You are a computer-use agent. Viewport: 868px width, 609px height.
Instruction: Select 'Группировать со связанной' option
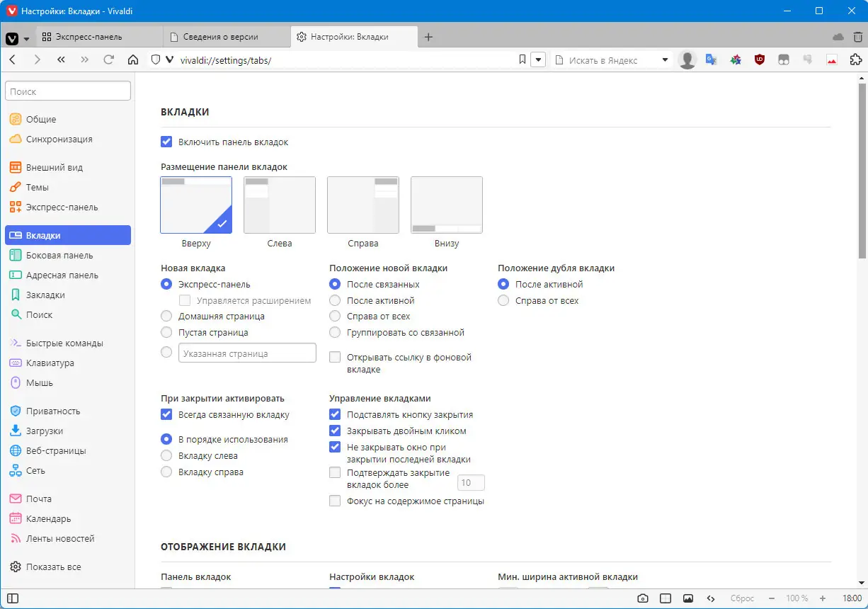[x=335, y=332]
